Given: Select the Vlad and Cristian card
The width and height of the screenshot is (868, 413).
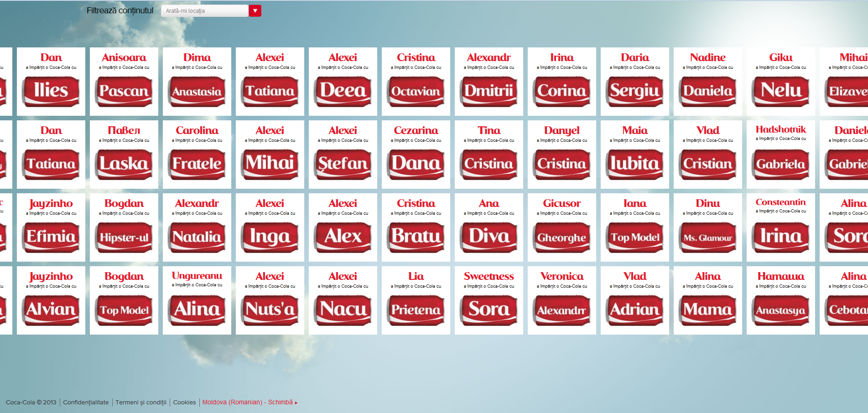Looking at the screenshot, I should click(x=708, y=155).
